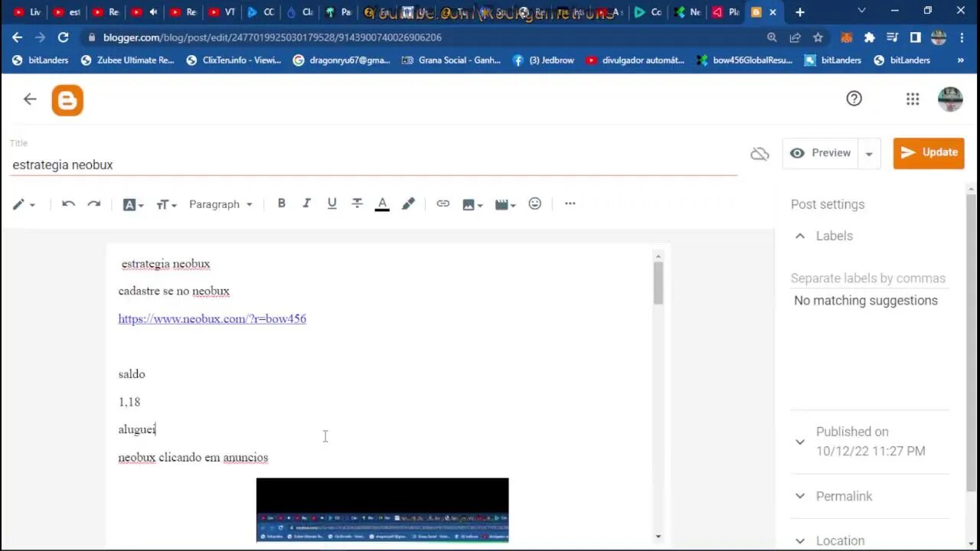980x551 pixels.
Task: Open the Preview dropdown arrow
Action: tap(869, 154)
